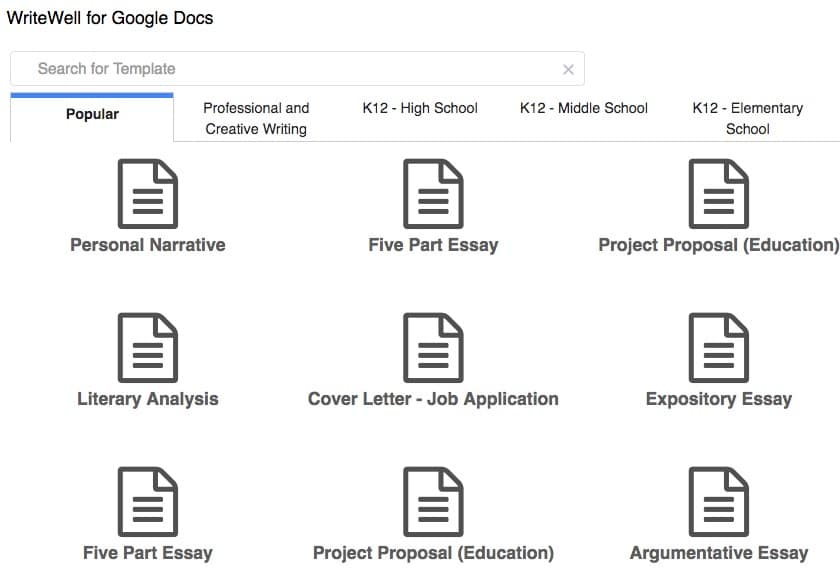840x585 pixels.
Task: Select the Argumentative Essay document icon
Action: [716, 500]
